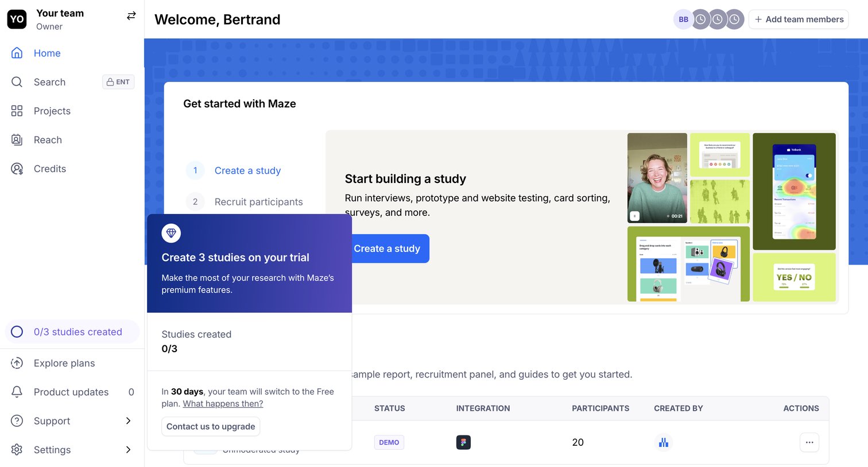Viewport: 868px width, 467px height.
Task: Click the Support question mark icon
Action: click(17, 421)
